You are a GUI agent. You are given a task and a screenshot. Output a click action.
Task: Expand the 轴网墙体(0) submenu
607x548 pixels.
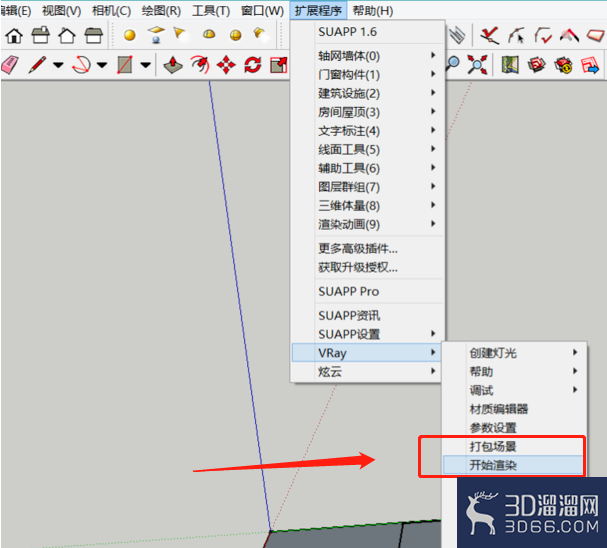pyautogui.click(x=367, y=56)
